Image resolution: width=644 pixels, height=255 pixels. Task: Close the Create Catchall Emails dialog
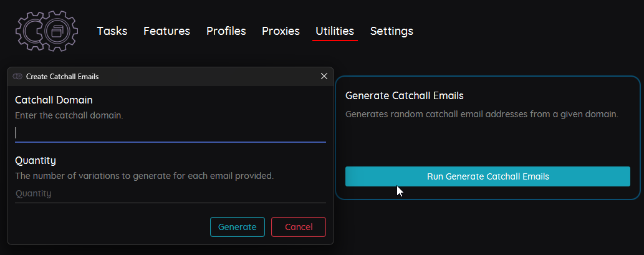[324, 77]
